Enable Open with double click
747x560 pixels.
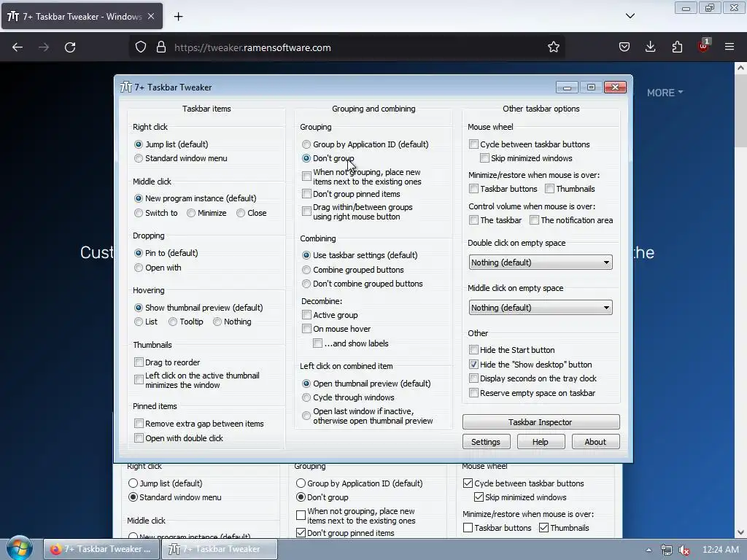179,438
